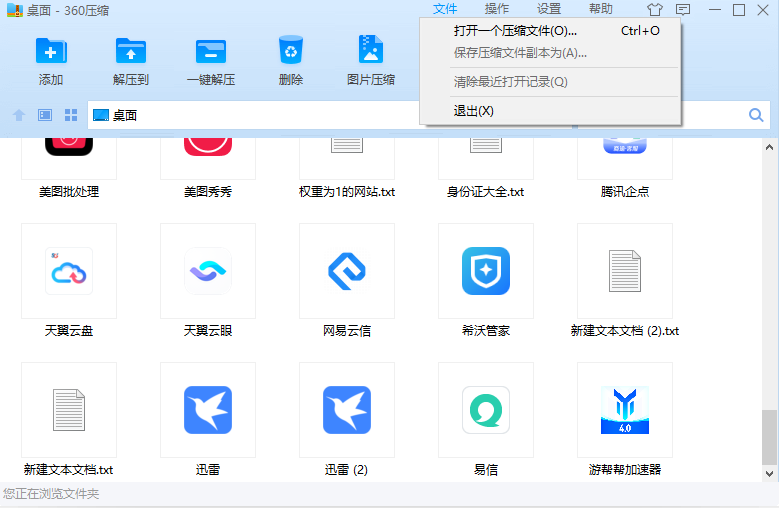Click the vertical scrollbar up arrow
Screen dimensions: 779x508
click(x=770, y=147)
